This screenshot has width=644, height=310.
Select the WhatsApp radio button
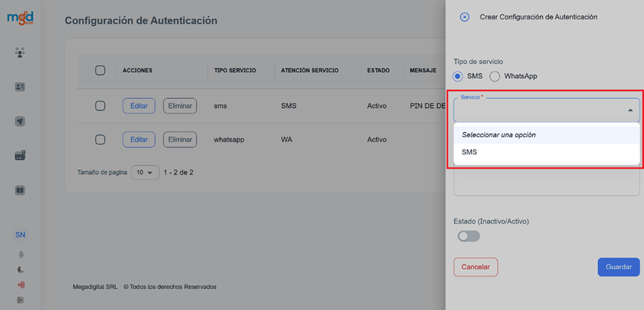point(495,76)
